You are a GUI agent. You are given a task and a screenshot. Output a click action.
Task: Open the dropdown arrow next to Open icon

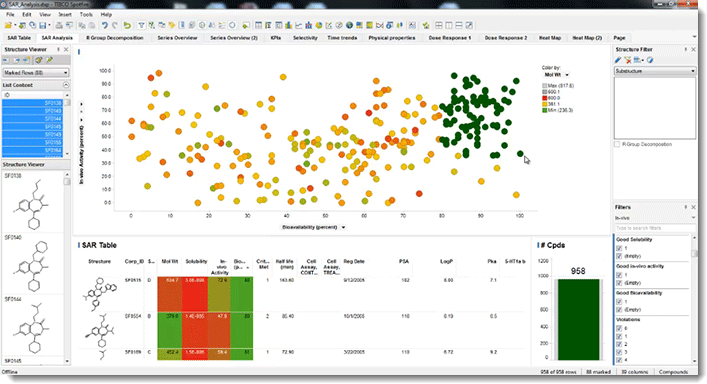[x=15, y=25]
